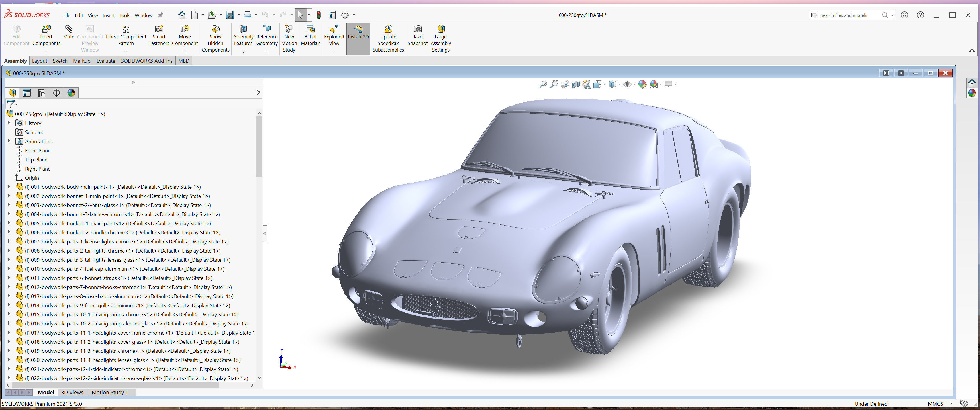
Task: Select the Origin item
Action: [32, 178]
